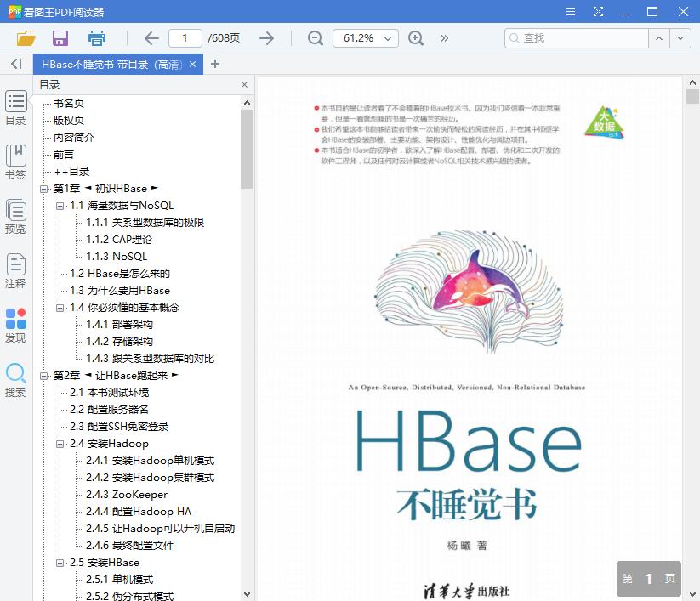Open 2.4.1 安装Hadoop单机模式

coord(150,461)
